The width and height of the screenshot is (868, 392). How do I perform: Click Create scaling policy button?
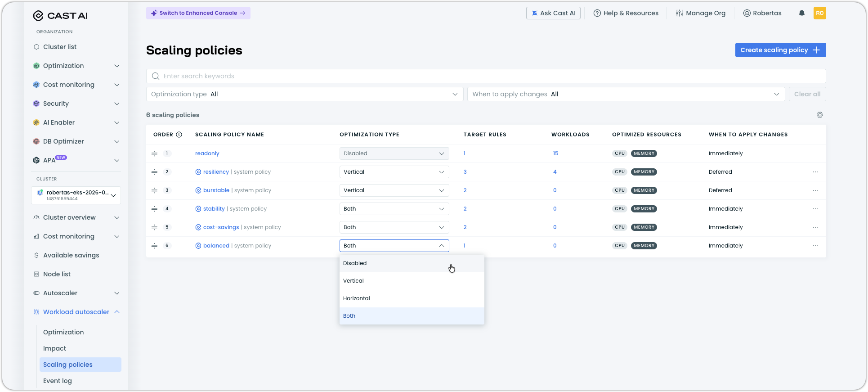(x=780, y=50)
